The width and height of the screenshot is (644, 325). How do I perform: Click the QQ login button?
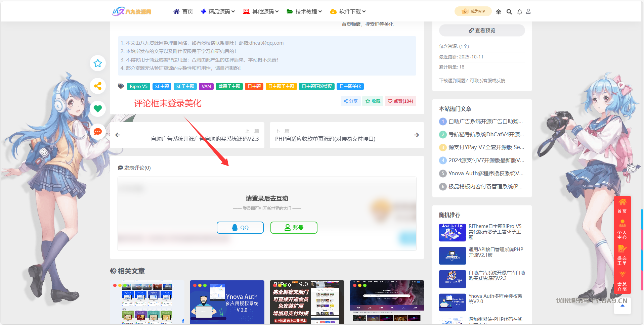tap(240, 228)
